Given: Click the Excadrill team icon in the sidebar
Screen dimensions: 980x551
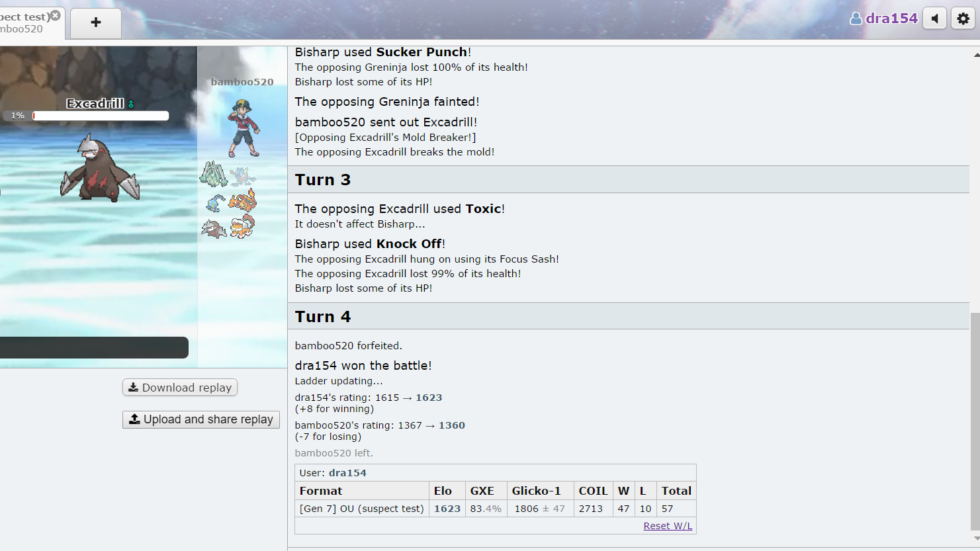Looking at the screenshot, I should coord(214,228).
